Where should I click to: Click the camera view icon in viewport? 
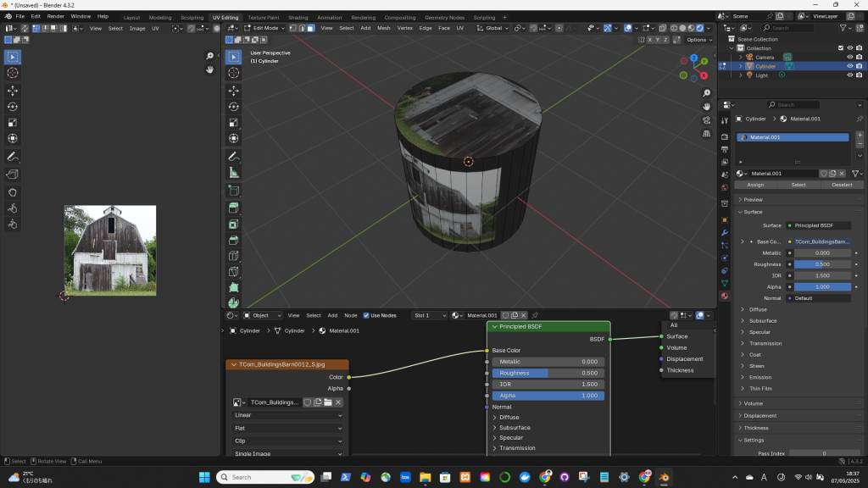(x=707, y=119)
